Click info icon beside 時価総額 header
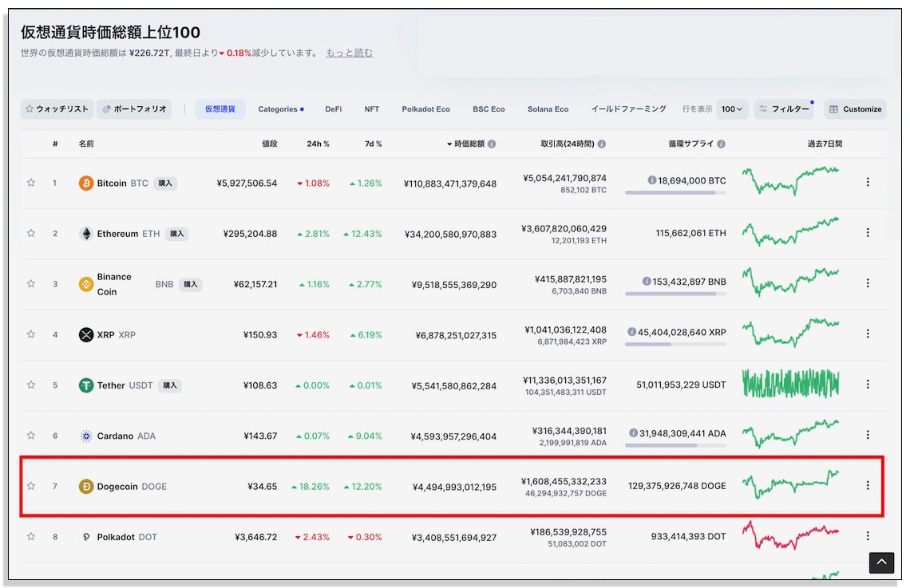The width and height of the screenshot is (910, 588). [x=492, y=144]
